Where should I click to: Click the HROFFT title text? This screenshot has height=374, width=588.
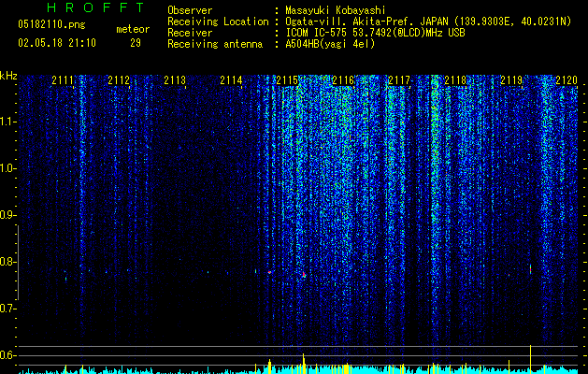(95, 7)
